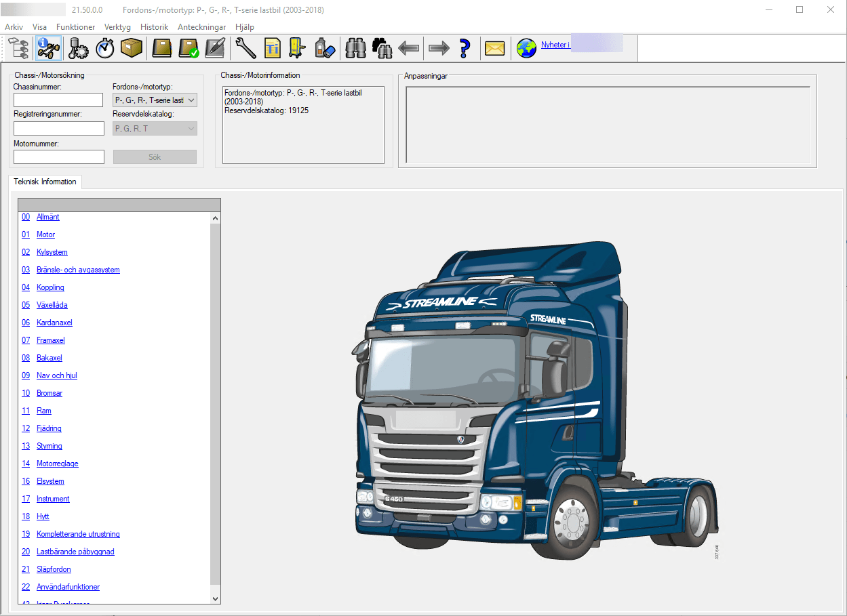Open the Släpfordon link

pyautogui.click(x=54, y=569)
